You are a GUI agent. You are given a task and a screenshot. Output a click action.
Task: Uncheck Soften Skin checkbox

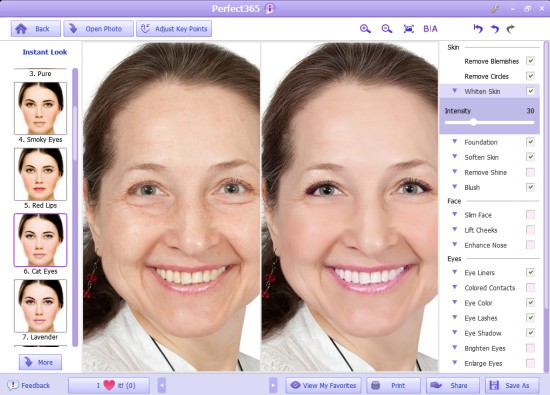[530, 157]
